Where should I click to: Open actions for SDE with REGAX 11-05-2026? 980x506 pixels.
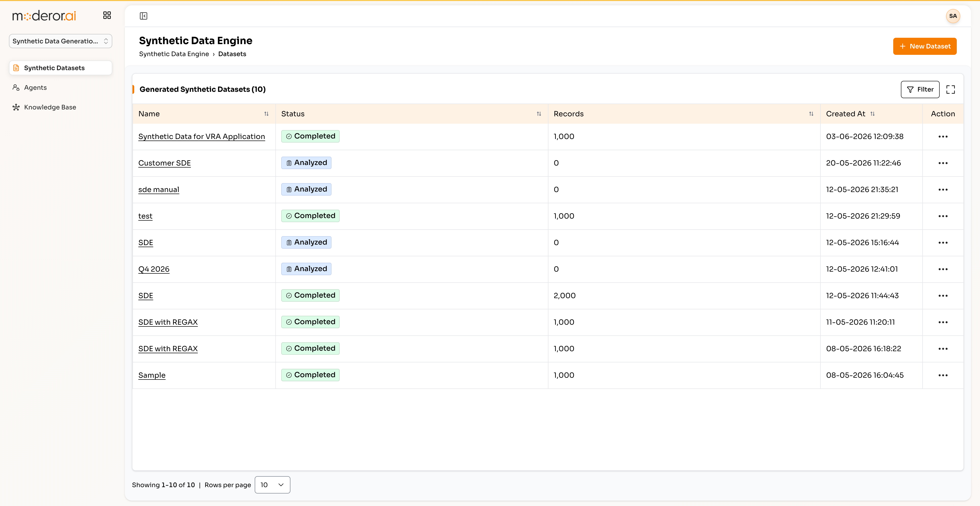943,322
